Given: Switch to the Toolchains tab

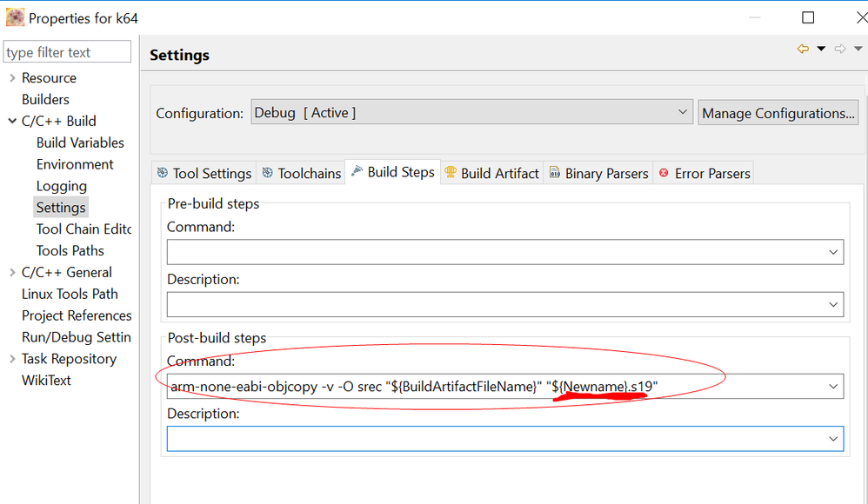Looking at the screenshot, I should tap(301, 173).
